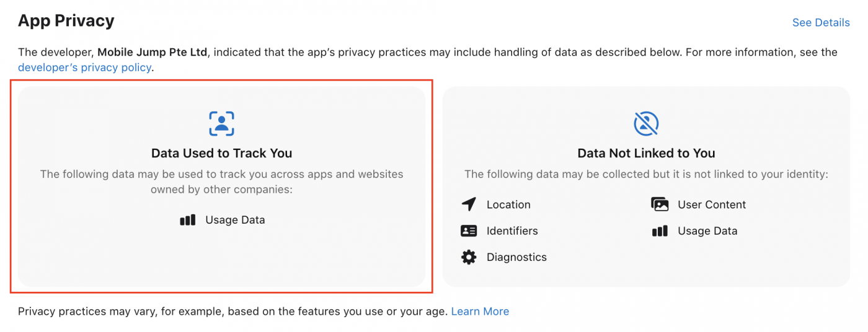This screenshot has width=868, height=332.
Task: Click Usage Data text in the tracking card
Action: point(235,220)
